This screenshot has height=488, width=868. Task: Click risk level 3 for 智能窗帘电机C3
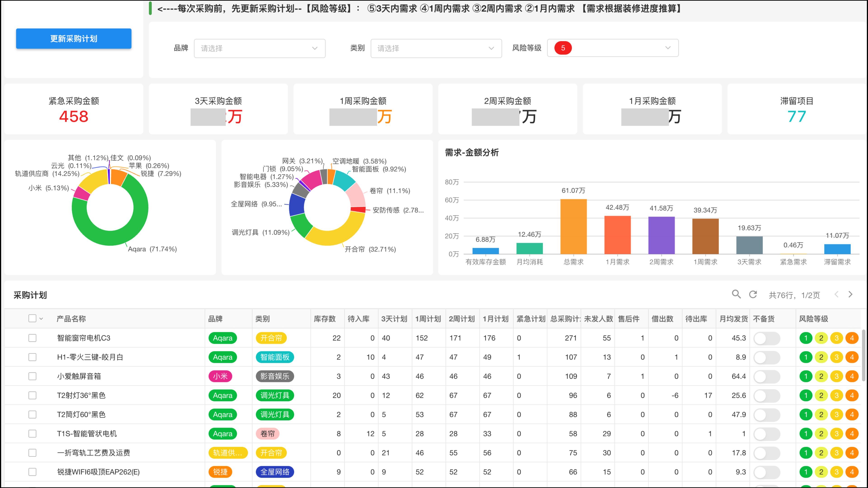pyautogui.click(x=837, y=338)
